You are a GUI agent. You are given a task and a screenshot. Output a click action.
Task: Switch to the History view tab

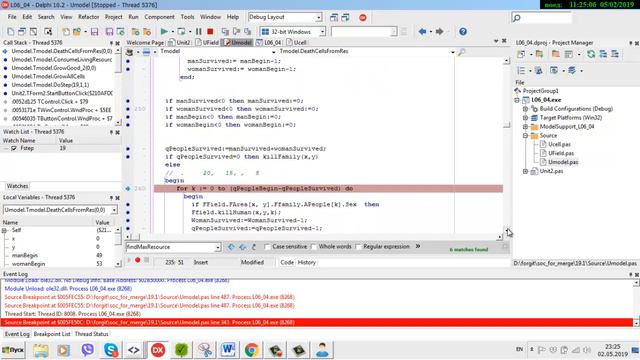[x=307, y=262]
